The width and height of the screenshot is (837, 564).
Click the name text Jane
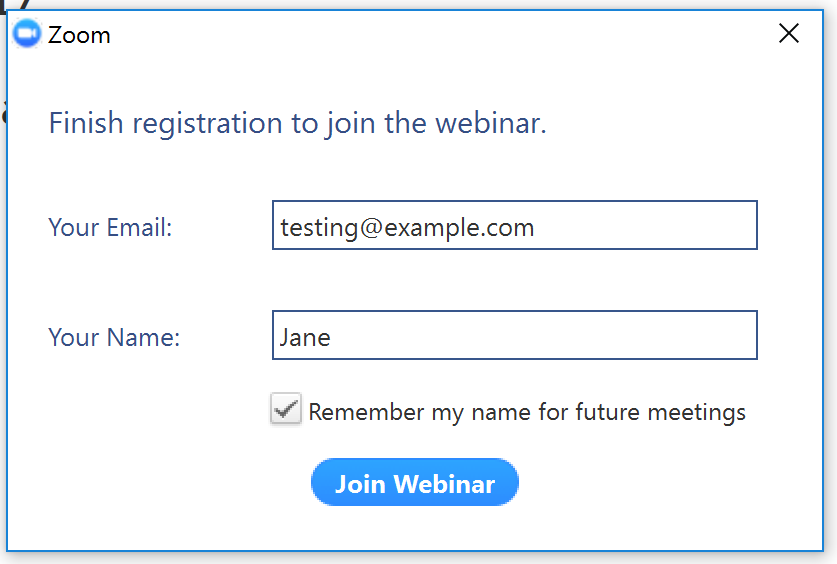[305, 337]
